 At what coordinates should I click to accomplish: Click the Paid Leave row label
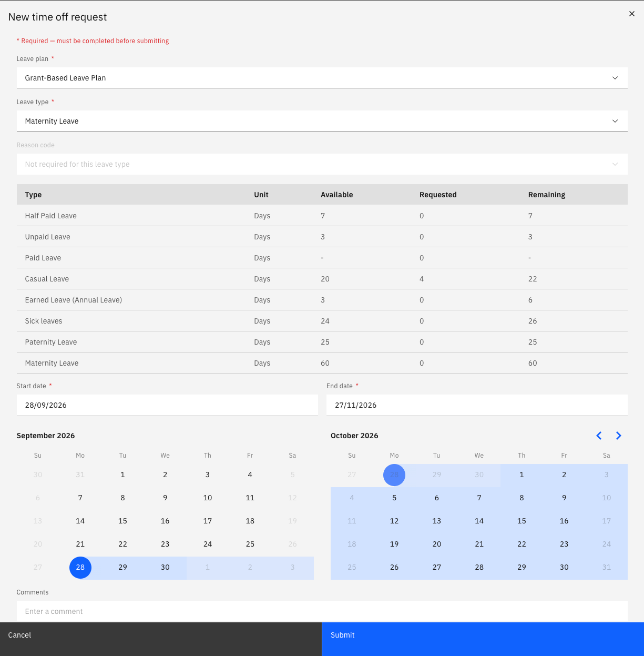(43, 258)
